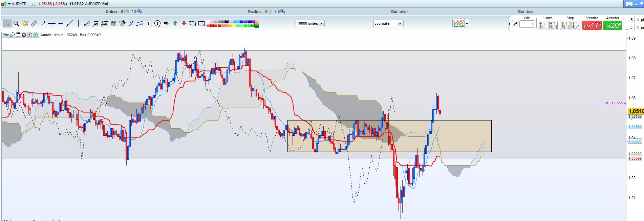
Task: Open the AUDNZD info icon
Action: (33, 4)
